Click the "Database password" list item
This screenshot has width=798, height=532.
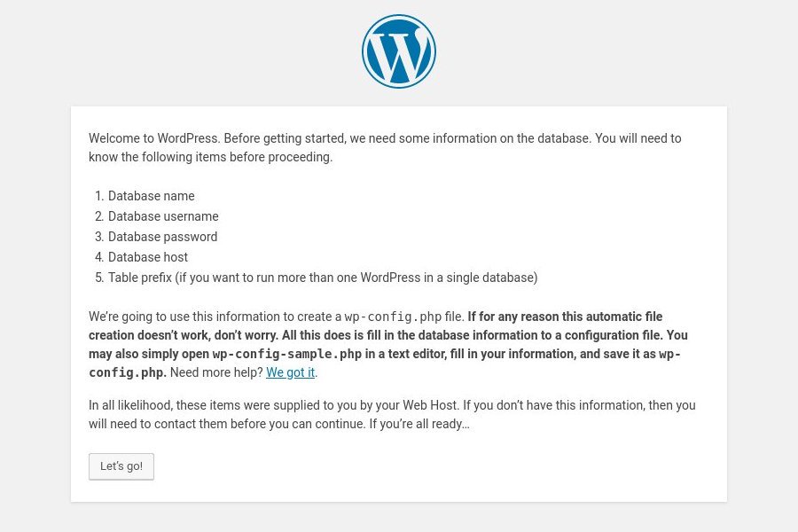click(162, 237)
